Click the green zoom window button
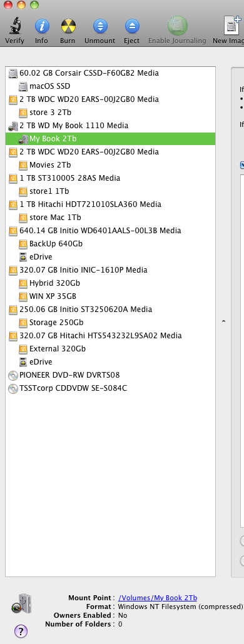Image resolution: width=244 pixels, height=644 pixels. pyautogui.click(x=34, y=5)
